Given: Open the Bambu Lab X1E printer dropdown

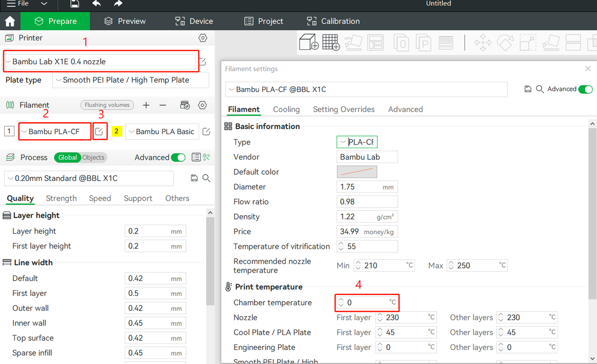Looking at the screenshot, I should click(100, 62).
